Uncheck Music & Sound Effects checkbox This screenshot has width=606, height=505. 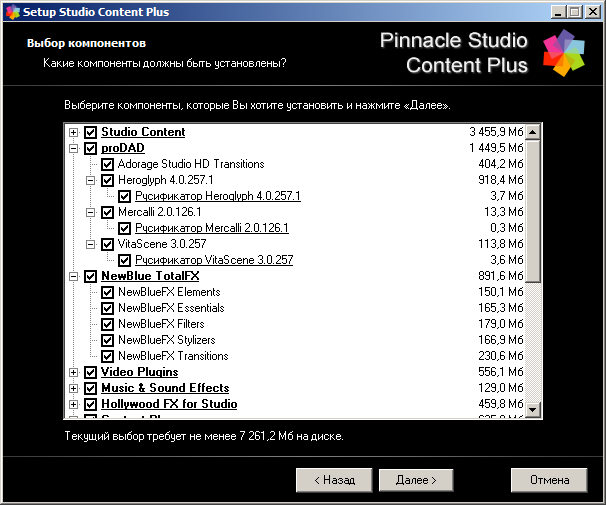click(x=90, y=389)
